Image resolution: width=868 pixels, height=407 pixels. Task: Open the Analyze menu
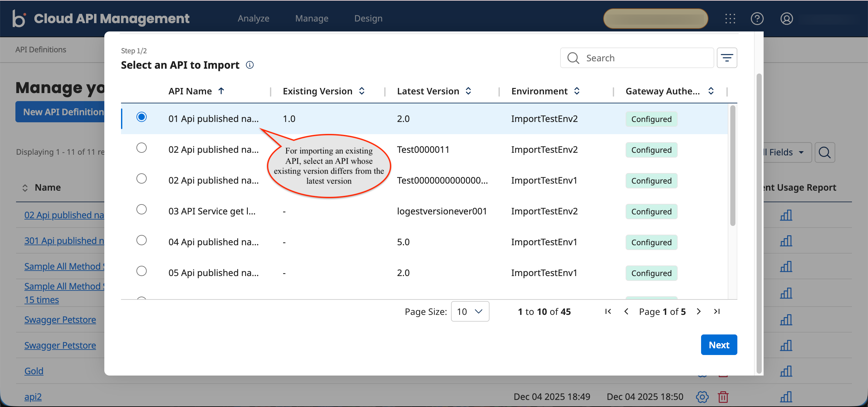(253, 19)
